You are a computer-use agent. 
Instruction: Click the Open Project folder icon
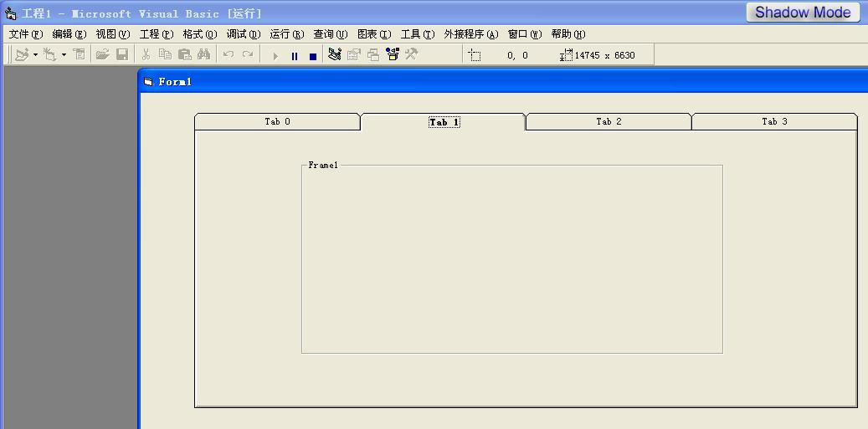[x=102, y=54]
